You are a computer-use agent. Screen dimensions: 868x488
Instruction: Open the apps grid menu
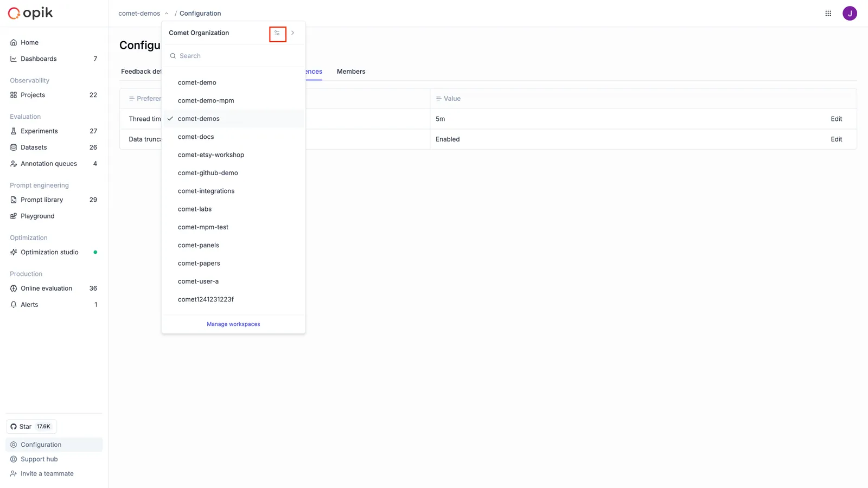(828, 14)
